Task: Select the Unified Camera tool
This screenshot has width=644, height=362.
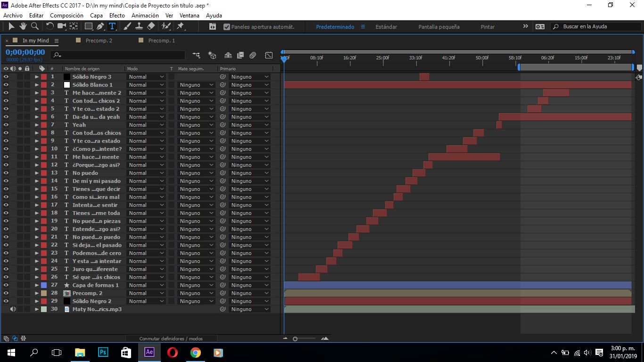Action: [62, 26]
